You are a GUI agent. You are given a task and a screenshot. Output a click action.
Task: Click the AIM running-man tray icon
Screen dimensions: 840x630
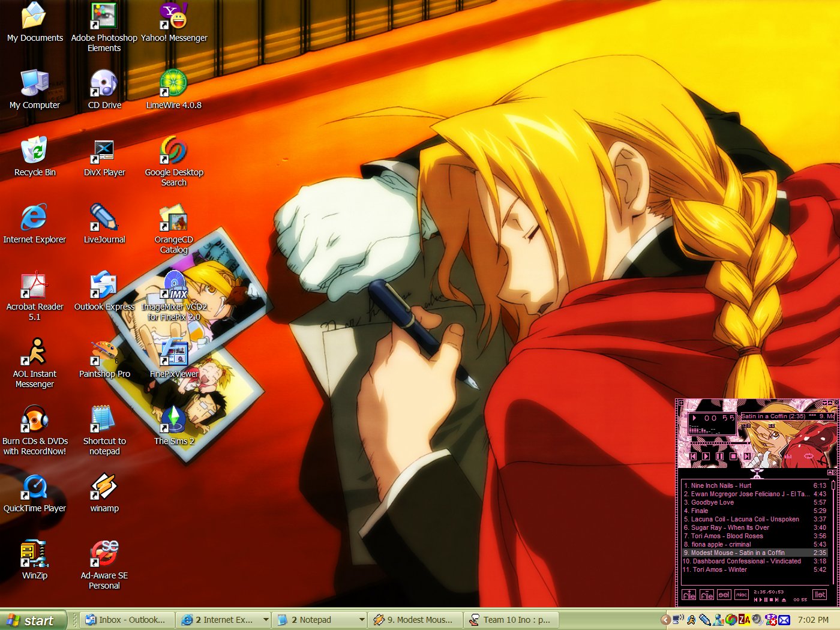pyautogui.click(x=691, y=620)
